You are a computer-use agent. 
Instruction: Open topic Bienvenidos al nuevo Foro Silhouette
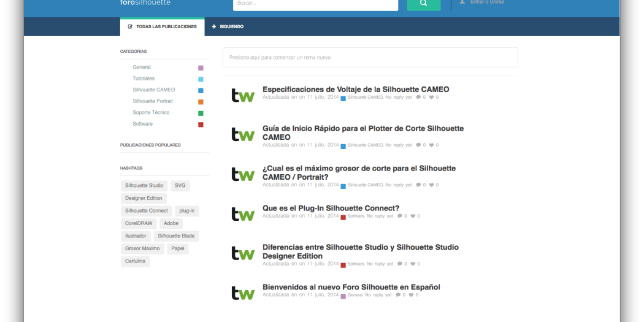[x=351, y=287]
